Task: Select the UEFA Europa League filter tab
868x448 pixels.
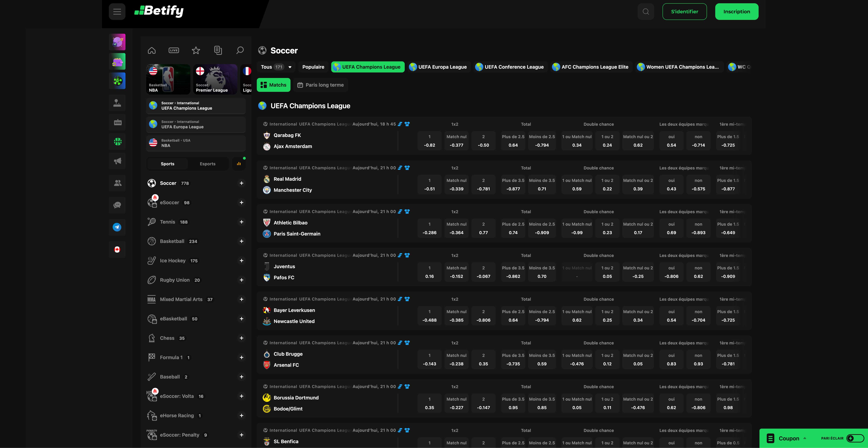Action: [x=438, y=67]
